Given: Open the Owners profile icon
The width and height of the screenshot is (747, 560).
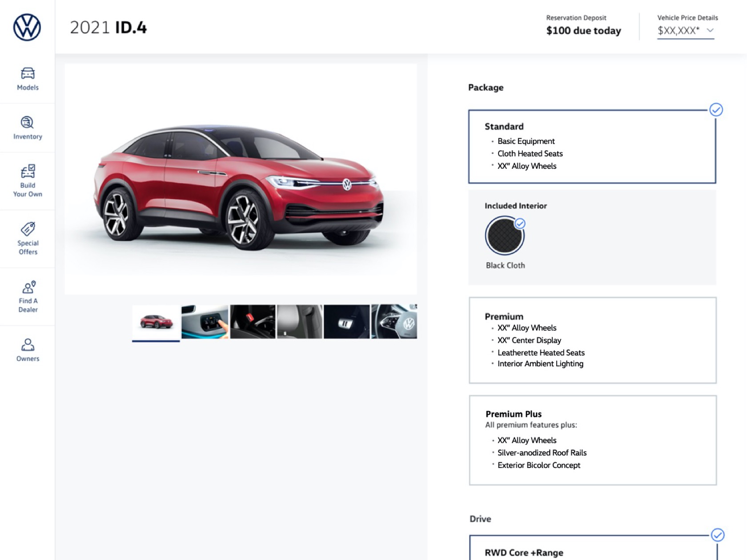Looking at the screenshot, I should pos(28,344).
